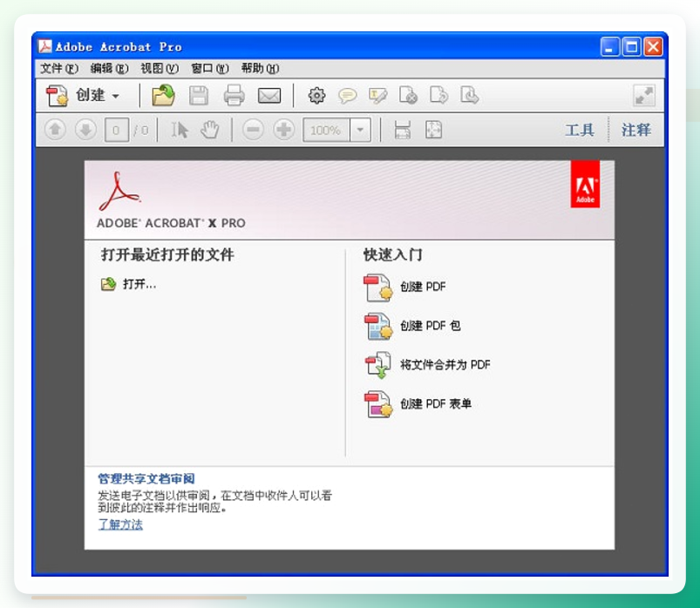Click the green folder icon beside 打开...
Screen dimensions: 700x608
[x=108, y=284]
